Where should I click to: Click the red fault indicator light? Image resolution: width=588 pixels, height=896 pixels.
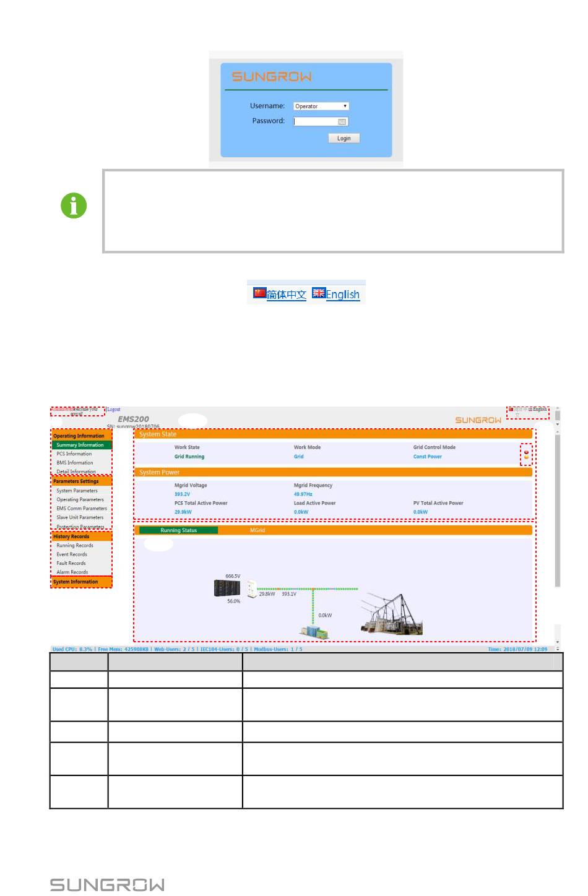[527, 452]
